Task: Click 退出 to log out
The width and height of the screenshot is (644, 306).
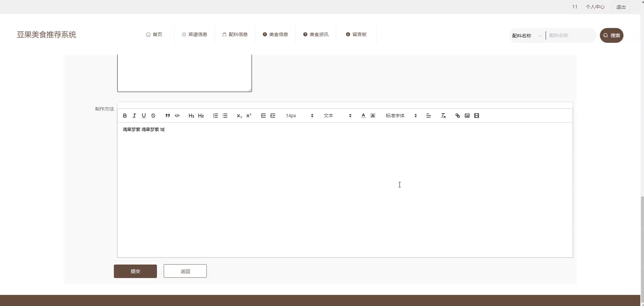Action: click(621, 7)
